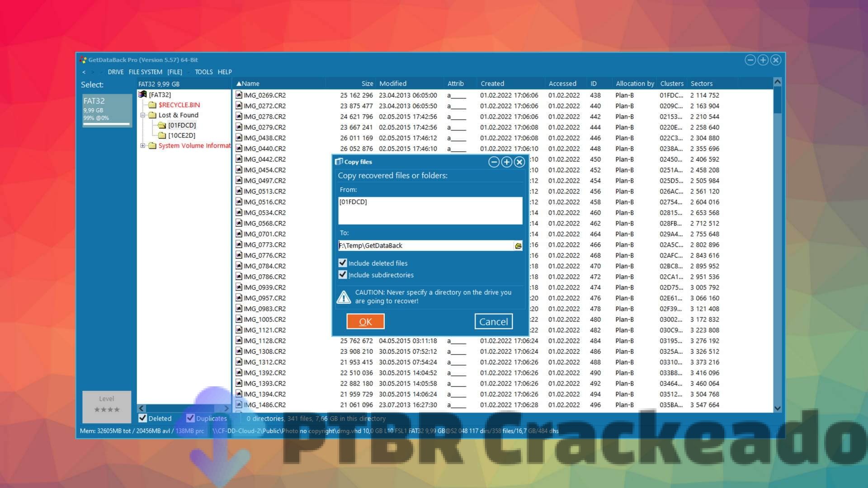The image size is (868, 488).
Task: Expand the System Volume Information node
Action: pos(142,145)
